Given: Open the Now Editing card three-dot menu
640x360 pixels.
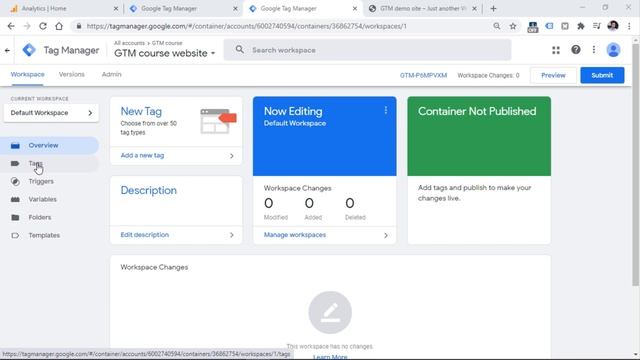Looking at the screenshot, I should click(x=386, y=110).
